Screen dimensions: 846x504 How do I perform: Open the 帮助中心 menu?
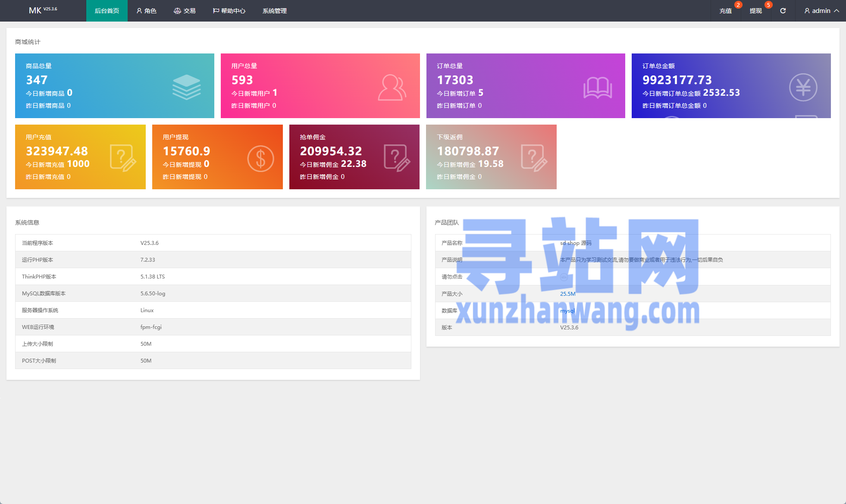pos(229,11)
